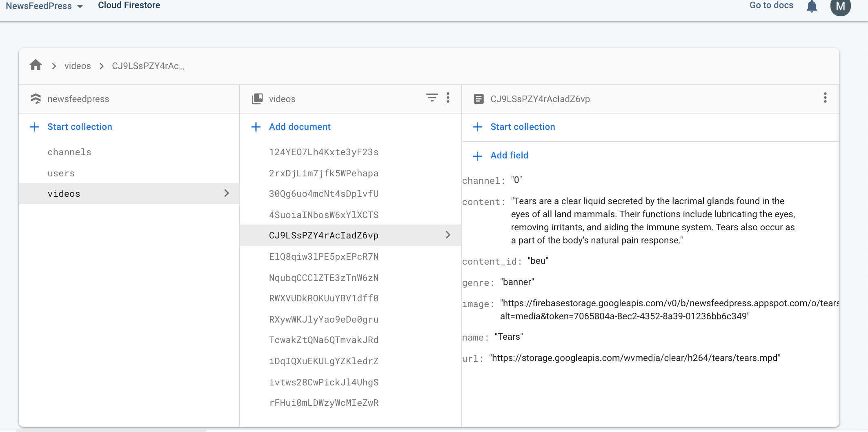The width and height of the screenshot is (868, 432).
Task: Open the notifications bell
Action: point(812,6)
